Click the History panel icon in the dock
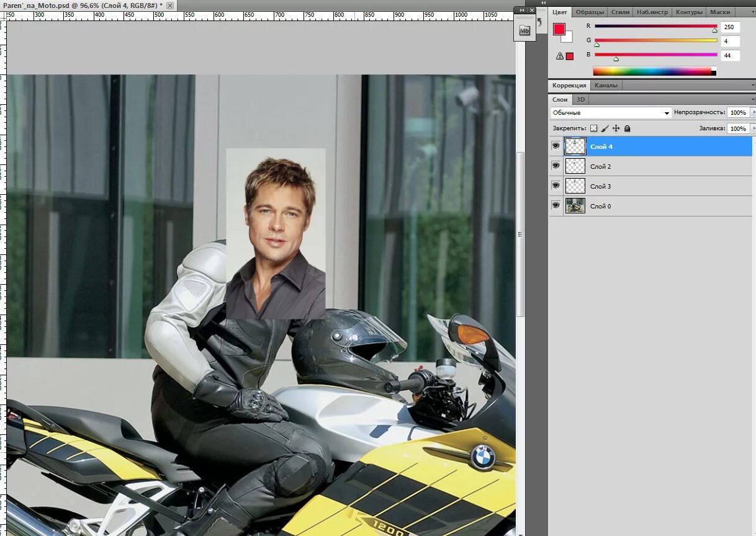This screenshot has height=536, width=756. (539, 23)
